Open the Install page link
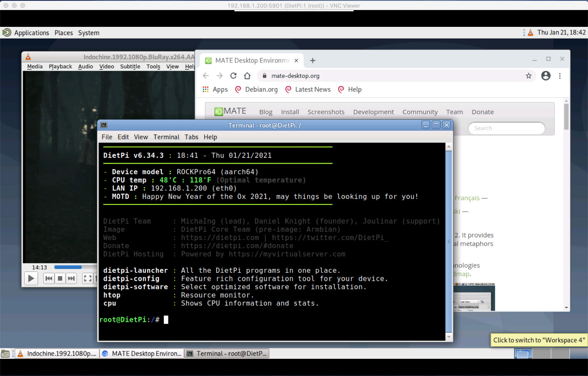The height and width of the screenshot is (376, 588). pos(290,112)
